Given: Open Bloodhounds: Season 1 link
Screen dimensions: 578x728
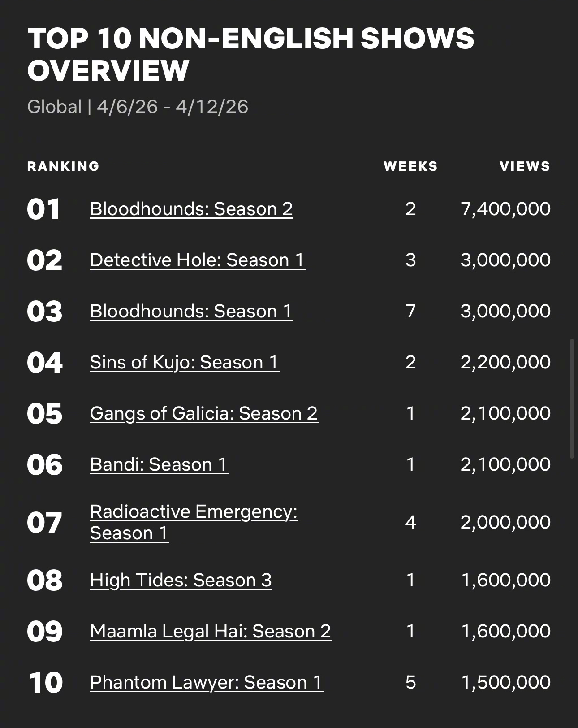Looking at the screenshot, I should coord(191,311).
